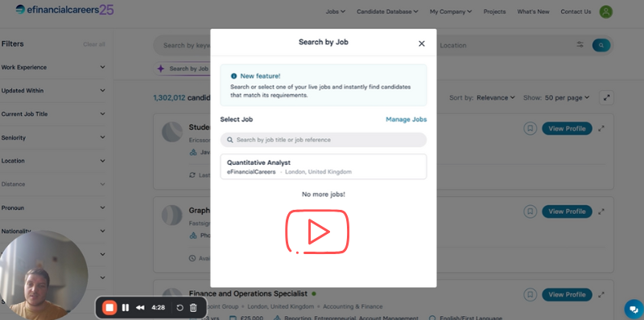Click the clock icon on Graphic card
Image resolution: width=644 pixels, height=320 pixels.
coord(192,258)
